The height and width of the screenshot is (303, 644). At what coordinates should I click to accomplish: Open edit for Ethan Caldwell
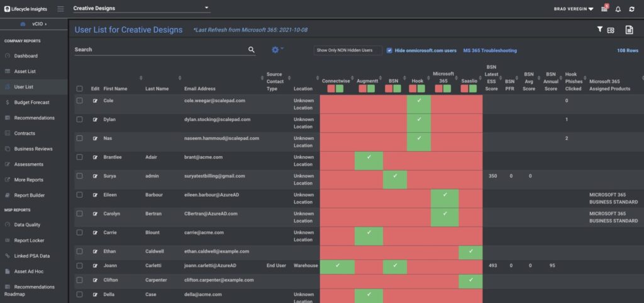pos(96,251)
